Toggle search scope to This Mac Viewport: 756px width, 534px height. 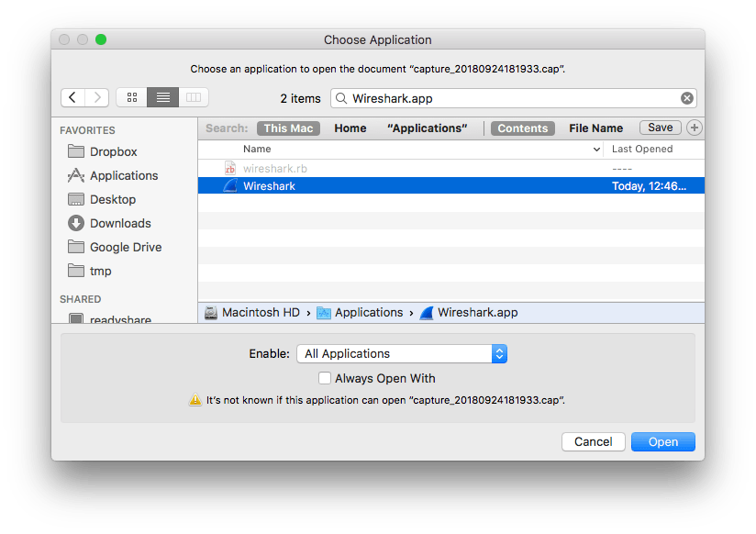pyautogui.click(x=288, y=128)
